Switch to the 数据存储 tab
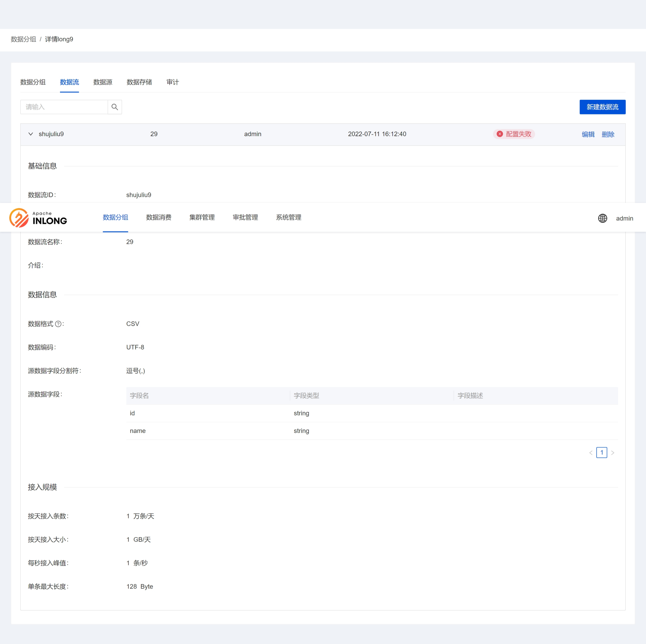Image resolution: width=646 pixels, height=644 pixels. (139, 82)
